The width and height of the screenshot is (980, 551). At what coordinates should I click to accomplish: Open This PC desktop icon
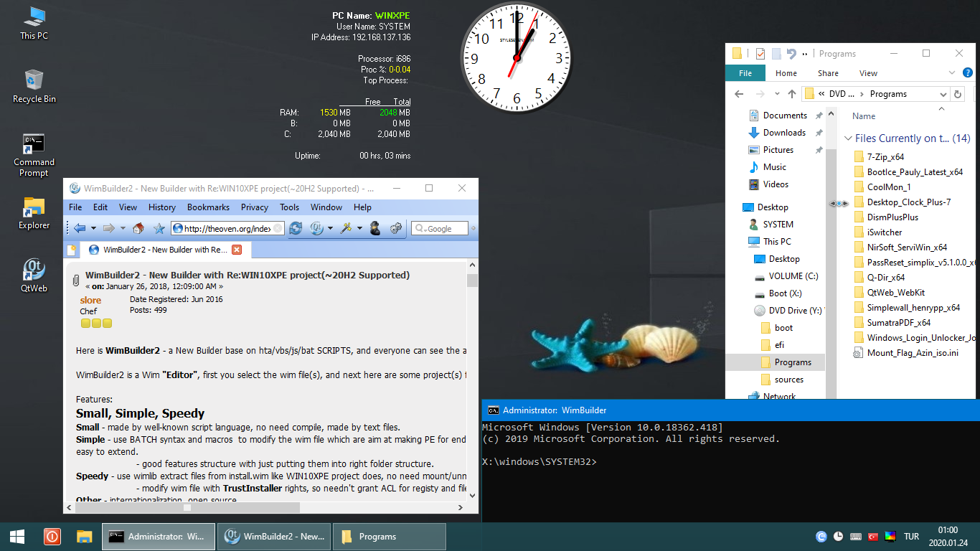tap(34, 24)
